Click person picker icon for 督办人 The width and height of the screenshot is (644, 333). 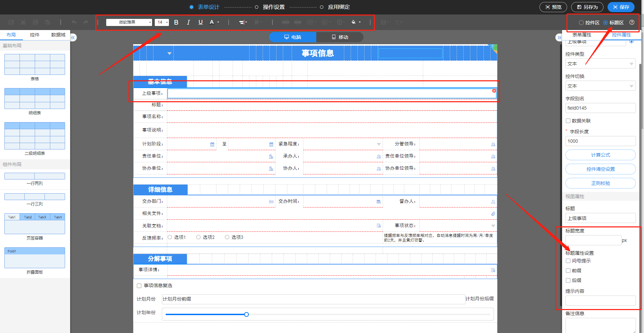tap(493, 202)
